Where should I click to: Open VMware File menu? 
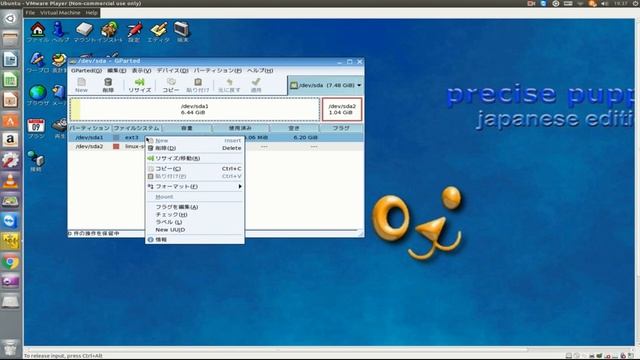[x=30, y=13]
